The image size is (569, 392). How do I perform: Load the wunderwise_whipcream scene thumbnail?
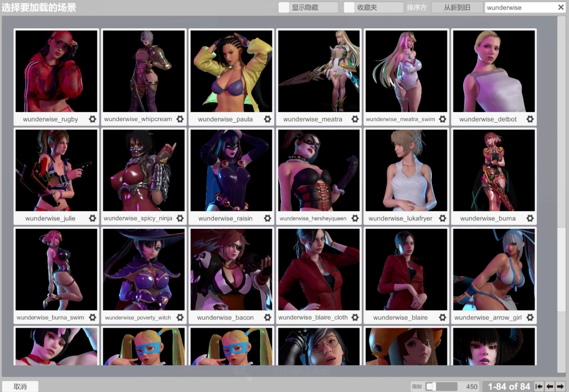(x=143, y=71)
